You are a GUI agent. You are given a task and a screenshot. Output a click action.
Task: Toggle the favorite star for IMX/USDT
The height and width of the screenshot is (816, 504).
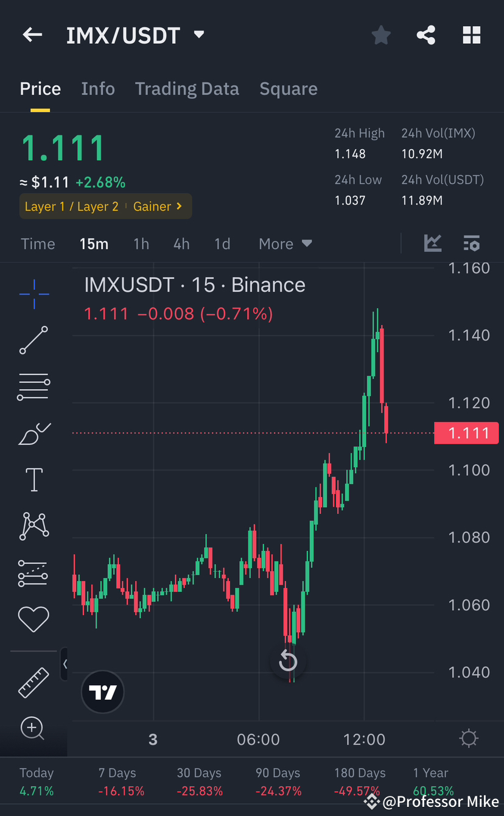point(381,35)
